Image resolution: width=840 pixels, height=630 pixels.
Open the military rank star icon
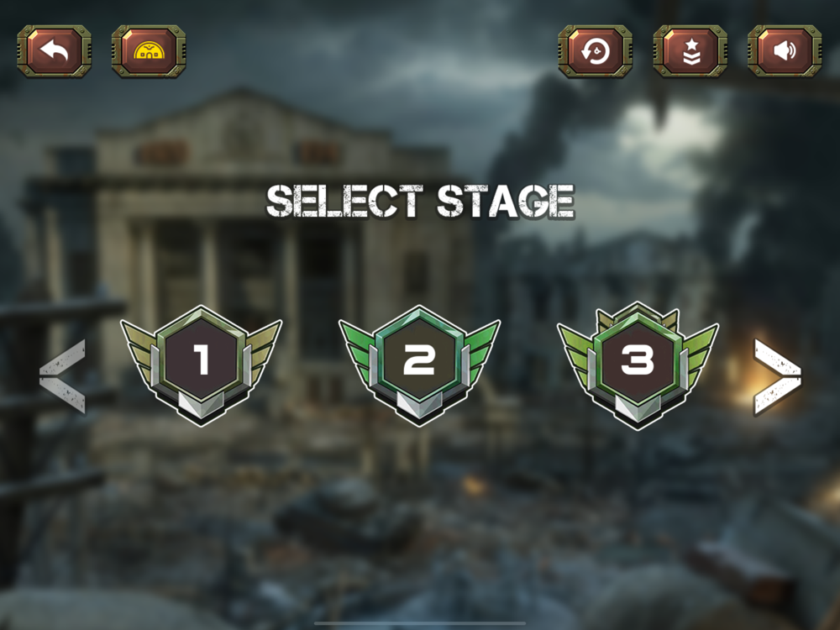690,51
